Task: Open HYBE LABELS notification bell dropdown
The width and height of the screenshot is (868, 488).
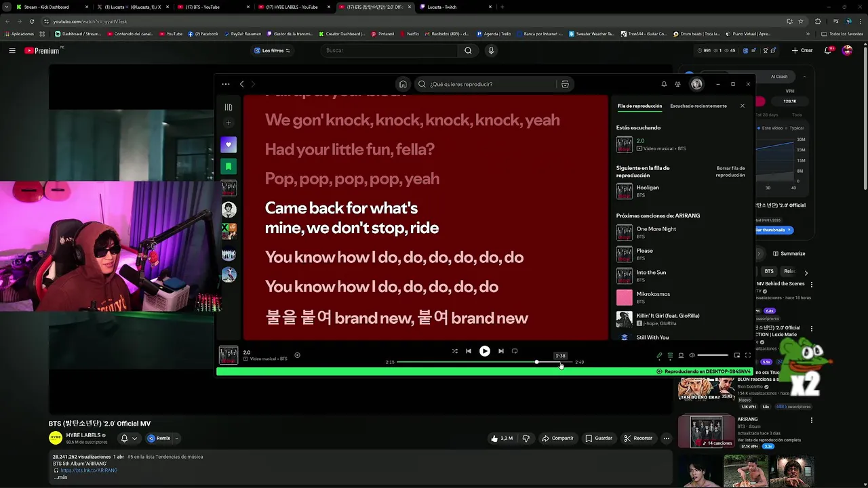Action: click(128, 439)
